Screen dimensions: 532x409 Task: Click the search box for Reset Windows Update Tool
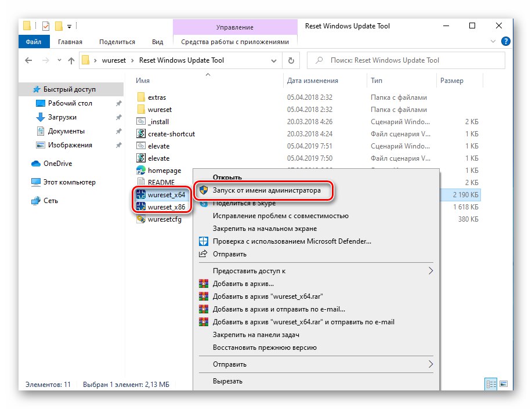click(x=406, y=60)
